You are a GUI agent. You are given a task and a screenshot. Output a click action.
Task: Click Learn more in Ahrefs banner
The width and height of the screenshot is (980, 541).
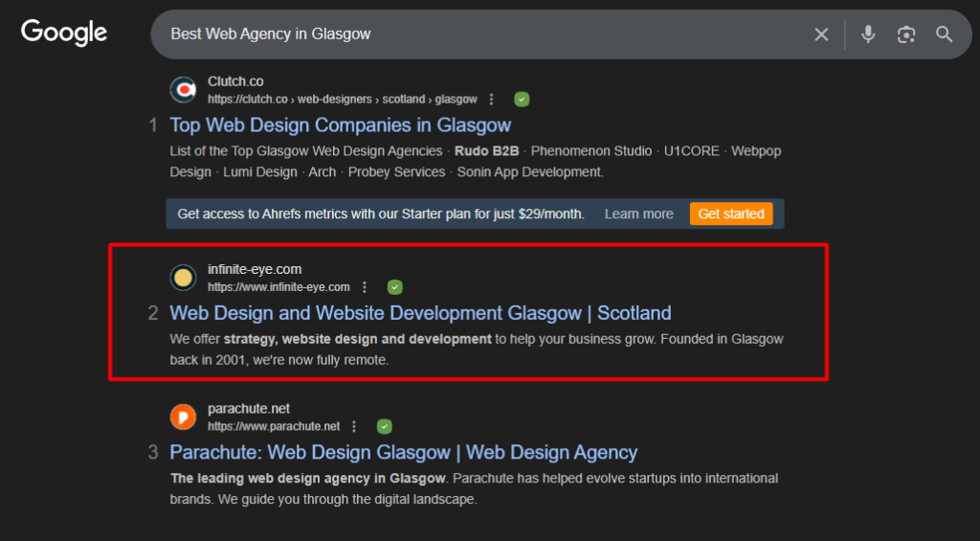coord(638,214)
